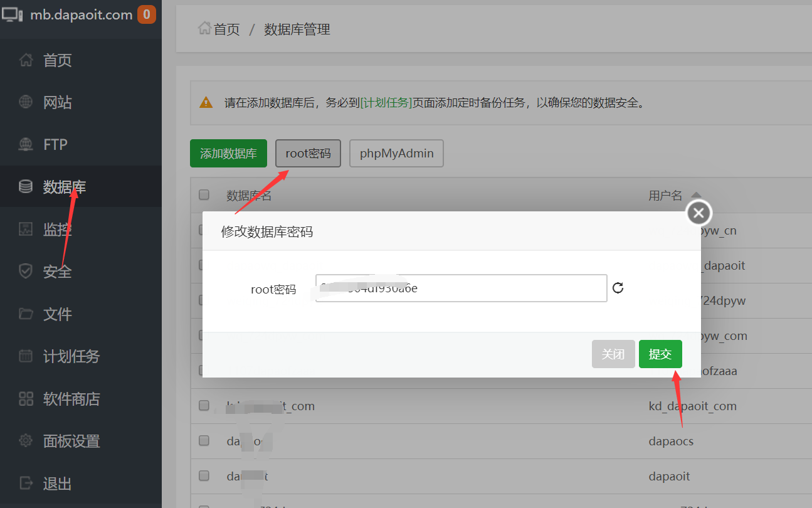The image size is (812, 508).
Task: Open the FTP section via its sidebar icon
Action: click(25, 144)
